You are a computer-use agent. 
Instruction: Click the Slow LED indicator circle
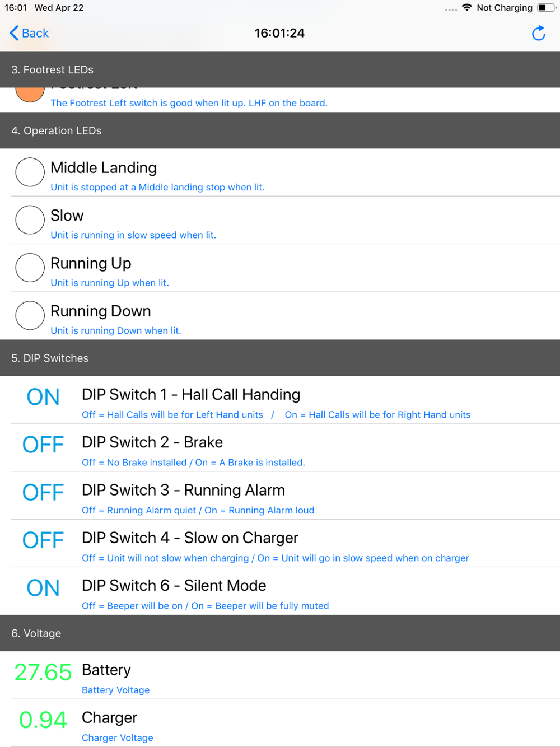[x=30, y=220]
